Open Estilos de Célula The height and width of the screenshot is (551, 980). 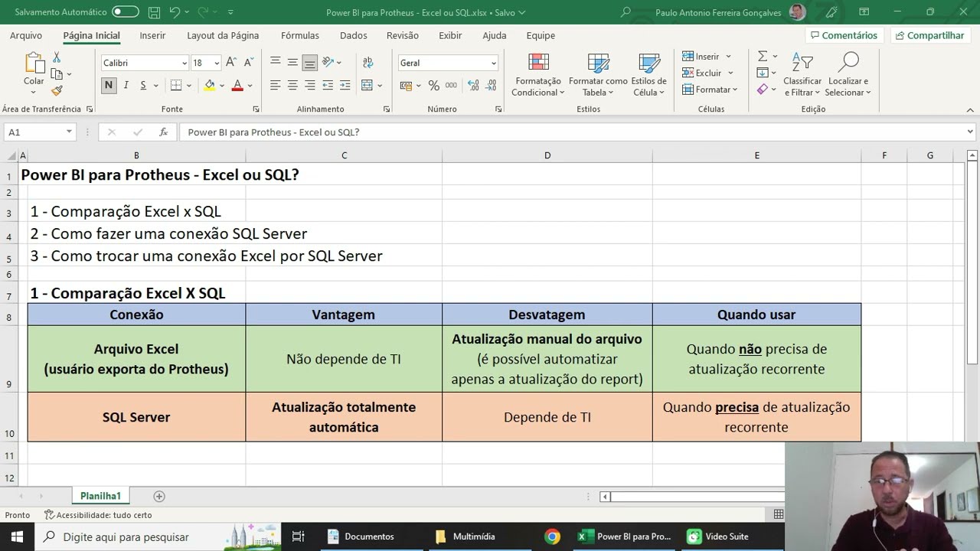click(x=649, y=75)
